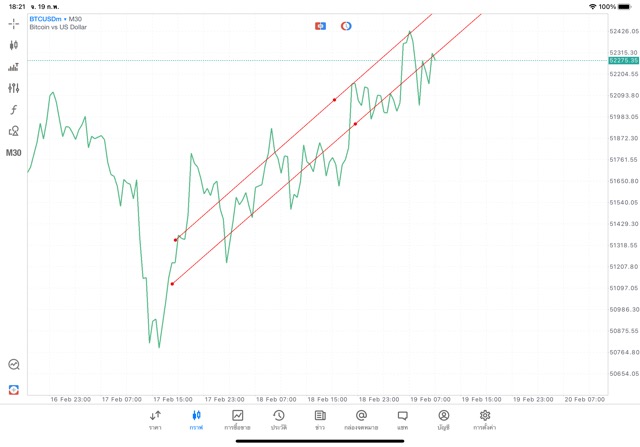Change the chart type (candlestick icon)

(x=14, y=45)
